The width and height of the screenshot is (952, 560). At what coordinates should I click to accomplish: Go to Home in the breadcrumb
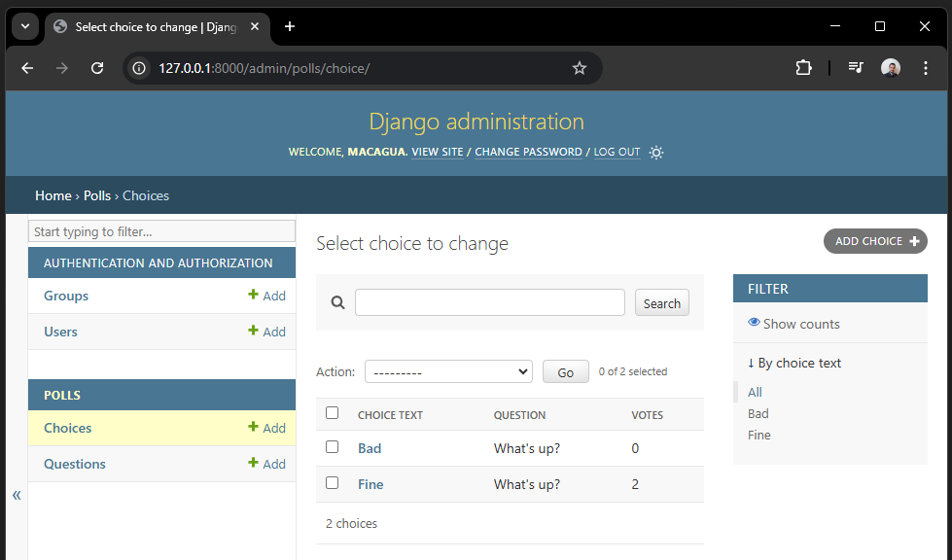[53, 195]
